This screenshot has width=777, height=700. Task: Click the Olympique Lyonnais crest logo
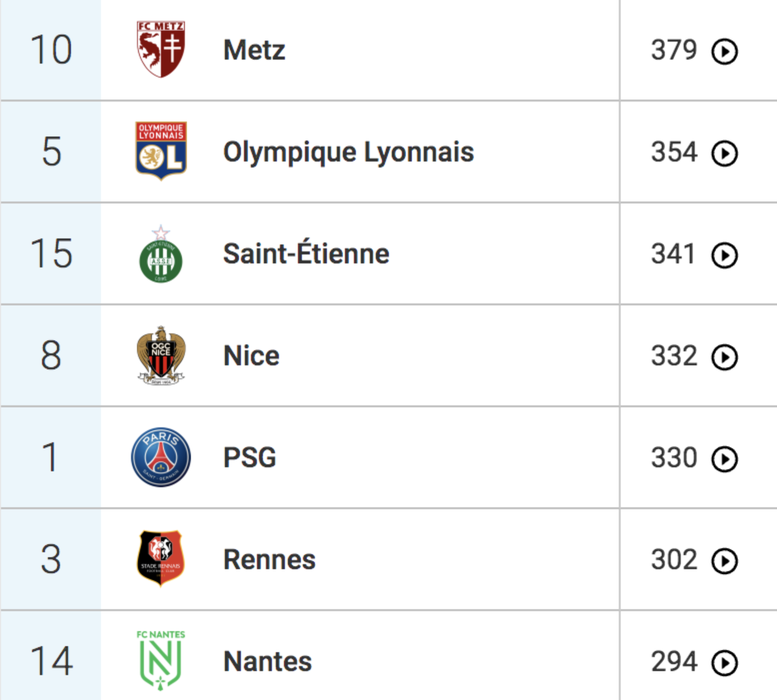click(x=161, y=151)
